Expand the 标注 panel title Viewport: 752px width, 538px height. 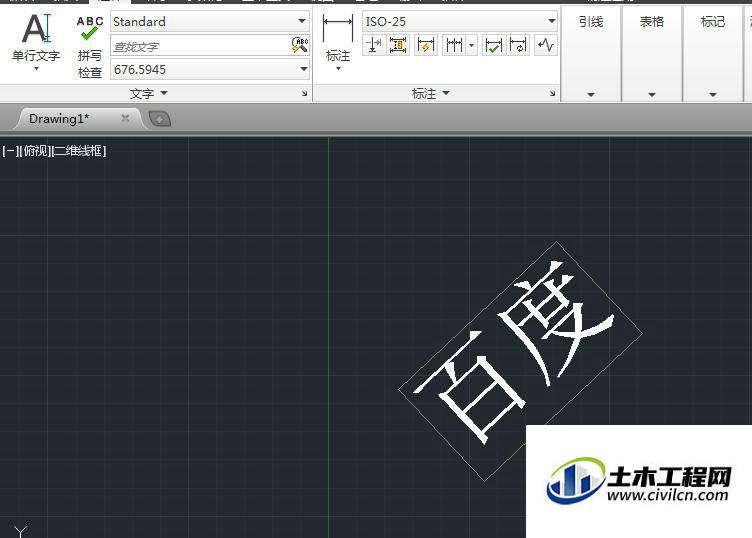pos(431,94)
